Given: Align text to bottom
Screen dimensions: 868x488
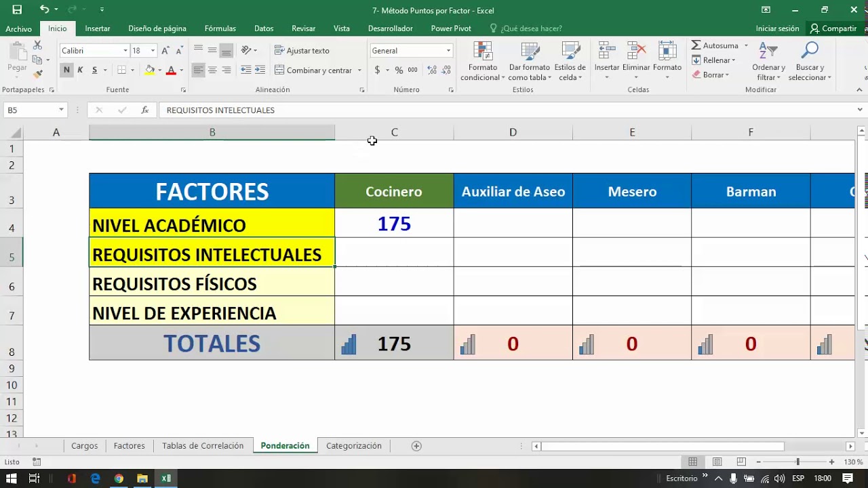Looking at the screenshot, I should click(x=226, y=50).
